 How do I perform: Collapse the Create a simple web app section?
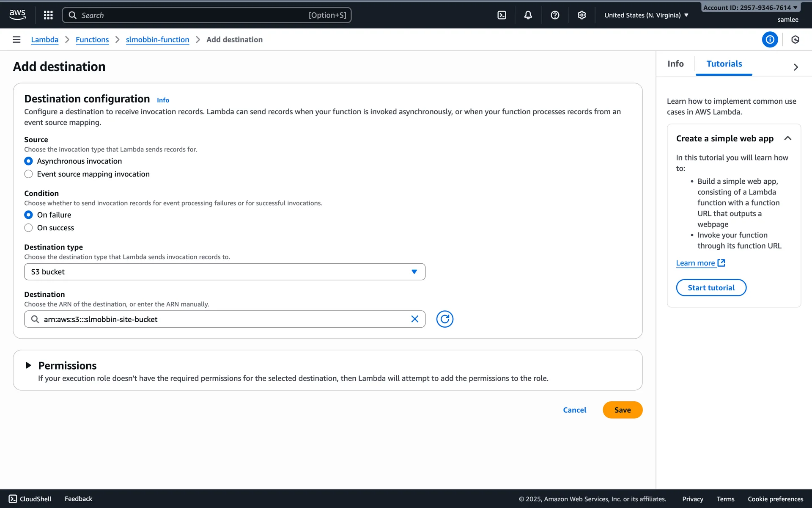point(787,138)
